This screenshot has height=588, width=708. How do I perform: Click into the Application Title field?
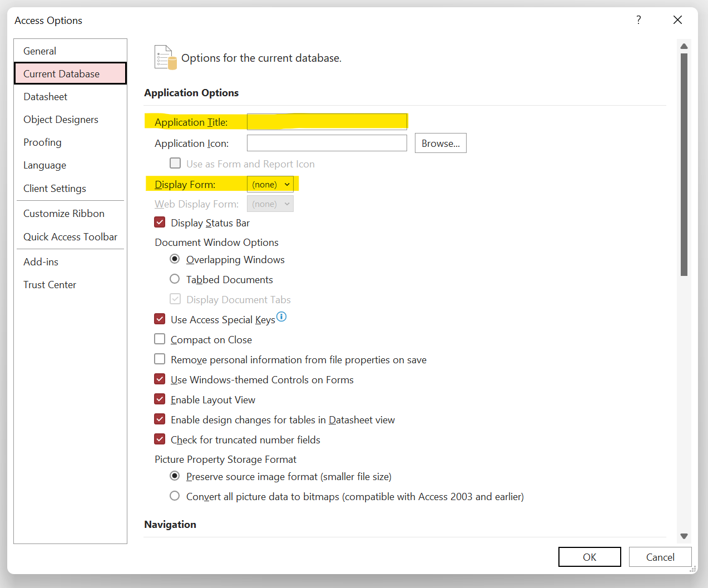pos(327,122)
